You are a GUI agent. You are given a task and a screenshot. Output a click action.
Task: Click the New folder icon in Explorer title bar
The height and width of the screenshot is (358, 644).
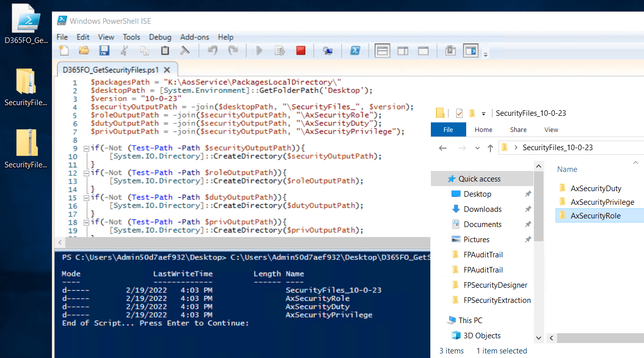point(472,113)
